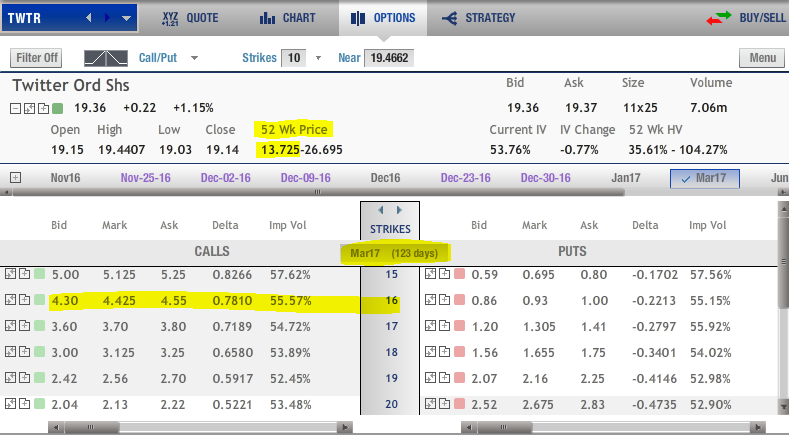Click the chart icon beside Twitter stock quote
Screen dimensions: 789x435
point(29,108)
